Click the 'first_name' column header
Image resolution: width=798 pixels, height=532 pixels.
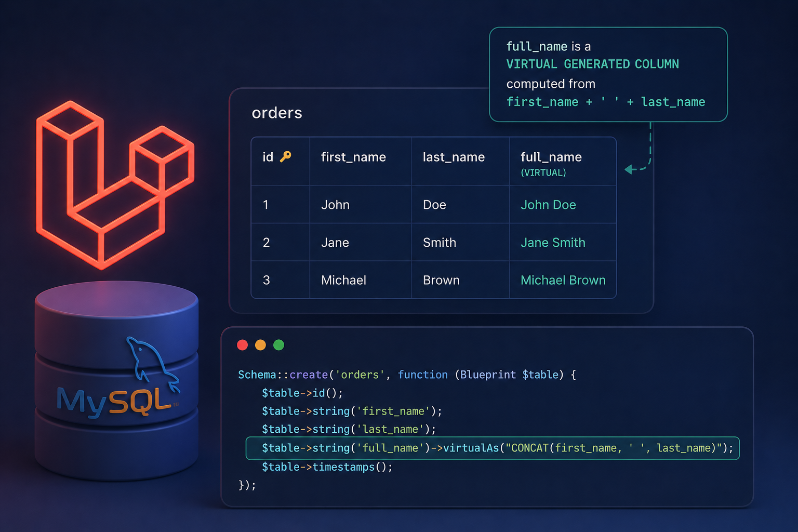(353, 157)
